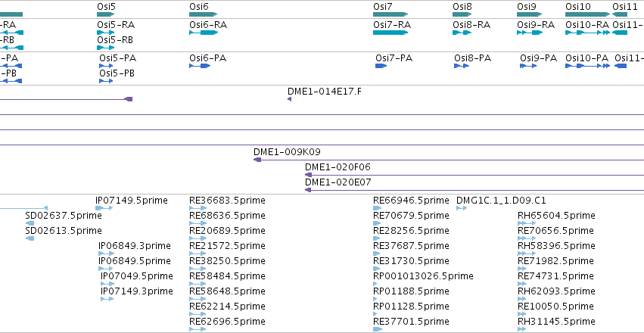Open the Osi10-RA transcript
The height and width of the screenshot is (333, 644).
pos(588,32)
